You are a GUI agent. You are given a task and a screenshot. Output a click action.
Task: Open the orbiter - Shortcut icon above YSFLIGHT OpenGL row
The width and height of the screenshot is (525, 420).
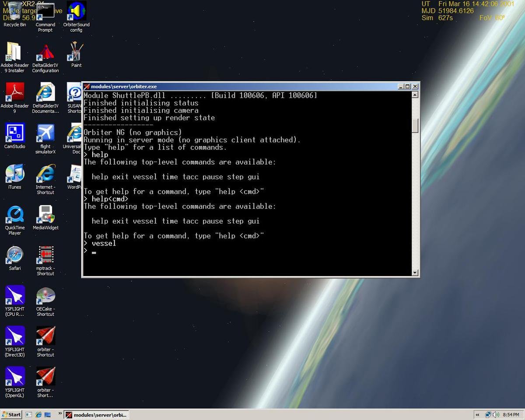click(x=45, y=341)
